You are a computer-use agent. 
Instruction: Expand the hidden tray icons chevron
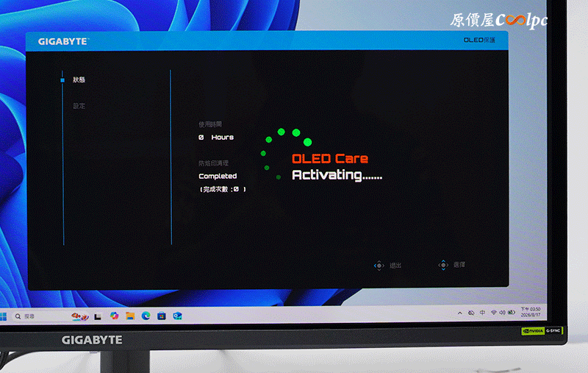pos(460,313)
